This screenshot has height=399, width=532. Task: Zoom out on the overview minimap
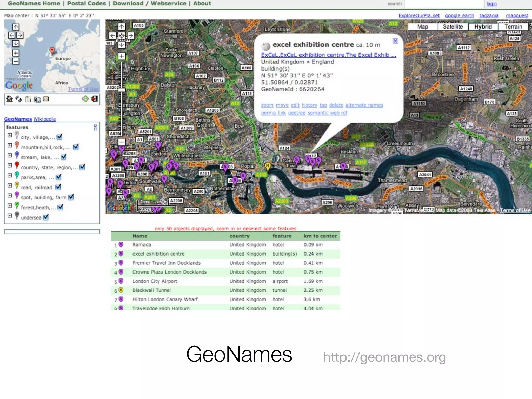(x=16, y=62)
